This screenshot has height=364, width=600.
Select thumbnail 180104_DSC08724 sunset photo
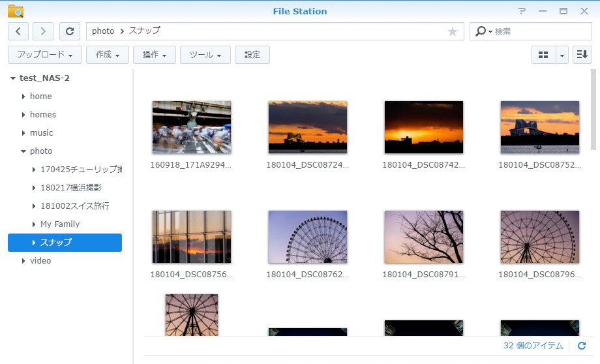(x=308, y=127)
